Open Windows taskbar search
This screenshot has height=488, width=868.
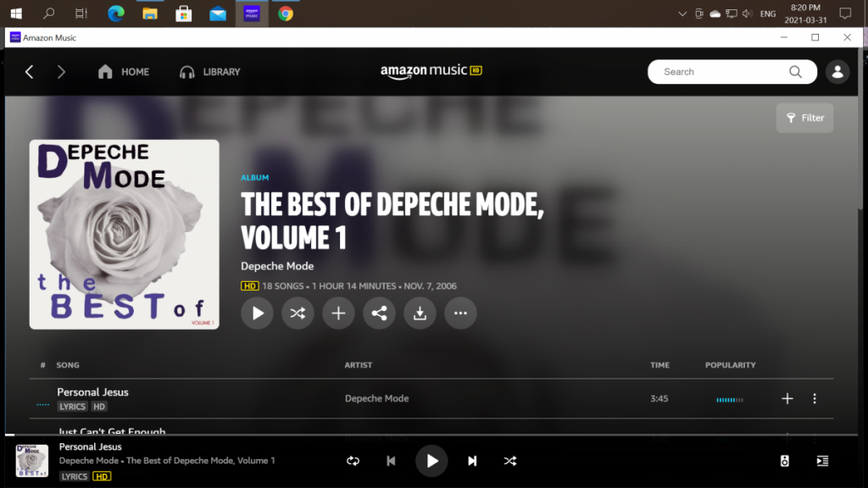pos(48,14)
